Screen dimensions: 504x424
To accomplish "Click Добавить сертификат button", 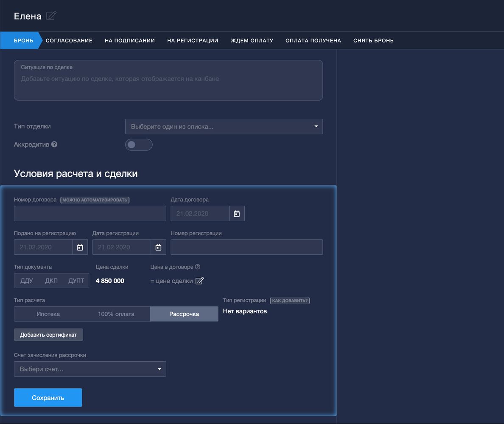I will (x=48, y=335).
